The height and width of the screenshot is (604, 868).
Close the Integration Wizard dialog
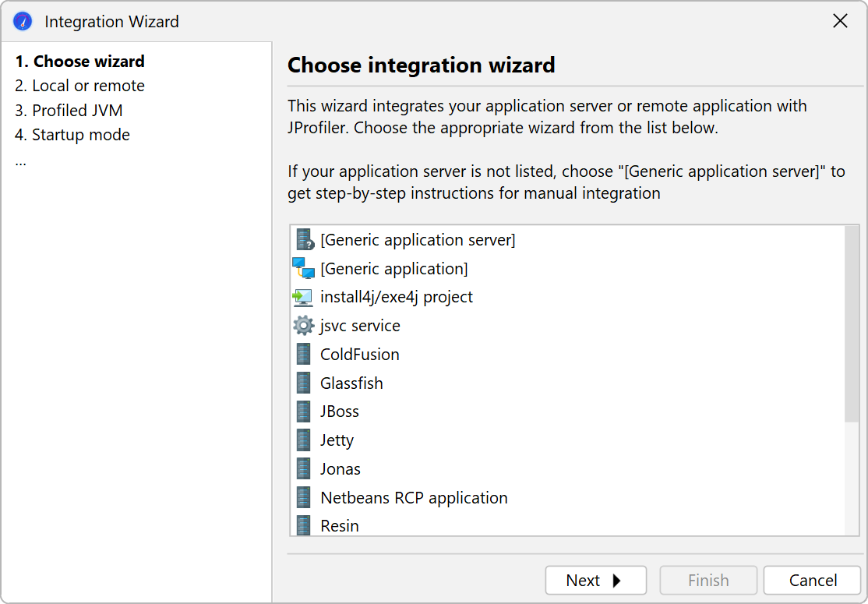coord(840,22)
